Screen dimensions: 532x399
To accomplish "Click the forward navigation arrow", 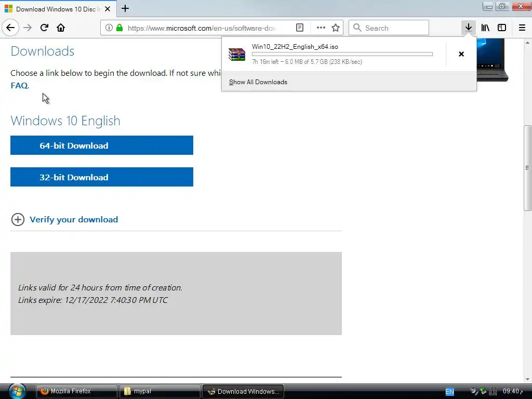I will coord(28,28).
